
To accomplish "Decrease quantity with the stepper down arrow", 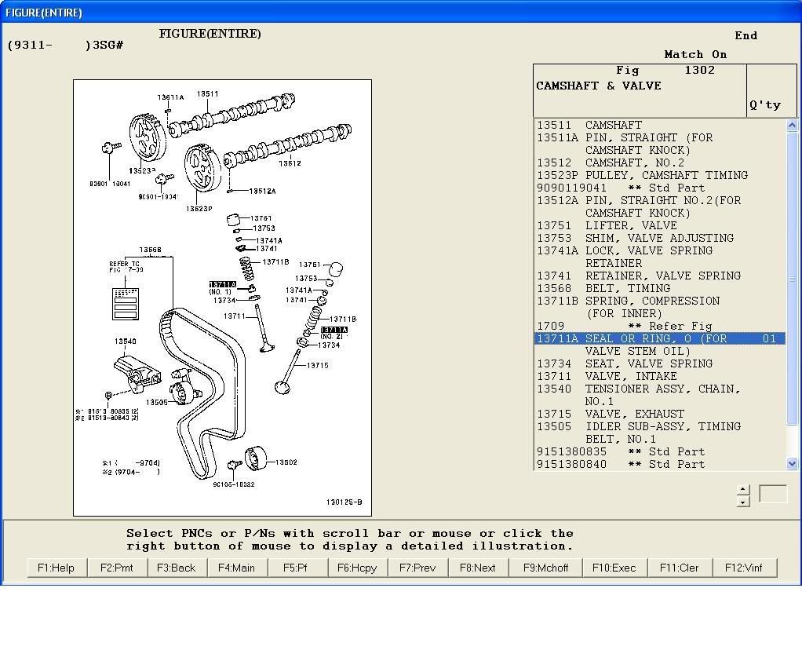I will pyautogui.click(x=743, y=501).
